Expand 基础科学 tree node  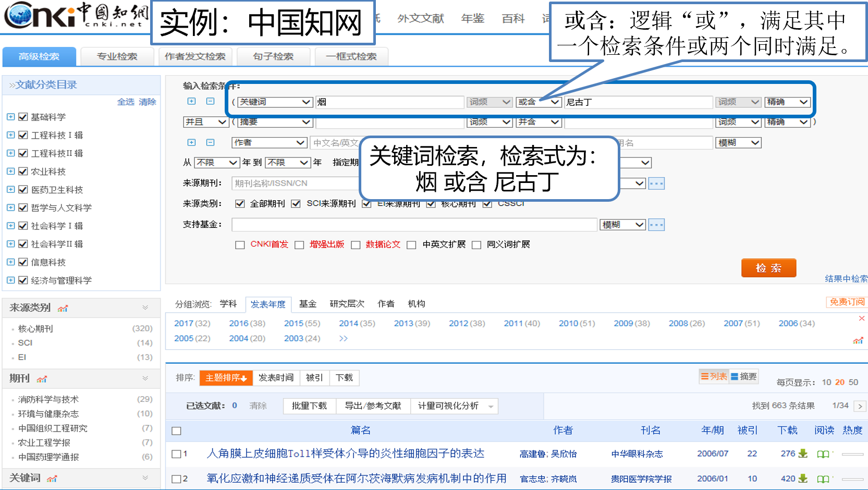10,117
